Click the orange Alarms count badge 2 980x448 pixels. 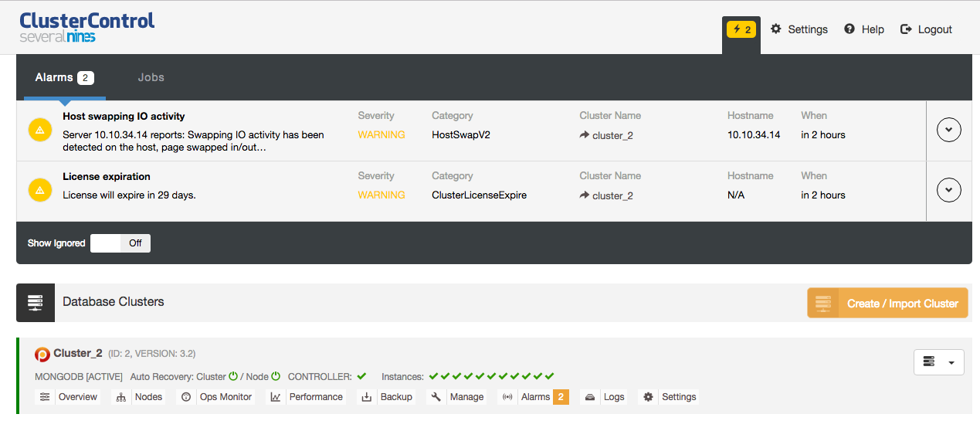(561, 397)
